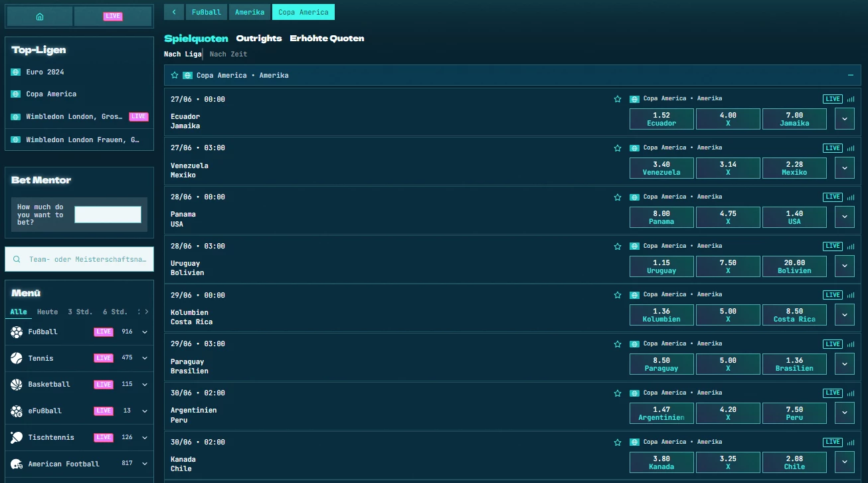This screenshot has height=483, width=868.
Task: Select the 3 Std. time filter
Action: [x=80, y=312]
